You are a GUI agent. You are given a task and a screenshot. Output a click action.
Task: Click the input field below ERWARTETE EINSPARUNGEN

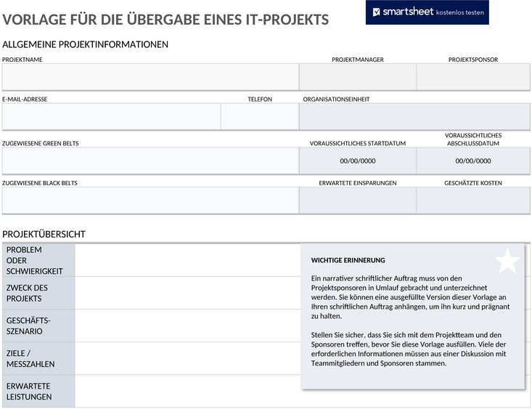[358, 201]
